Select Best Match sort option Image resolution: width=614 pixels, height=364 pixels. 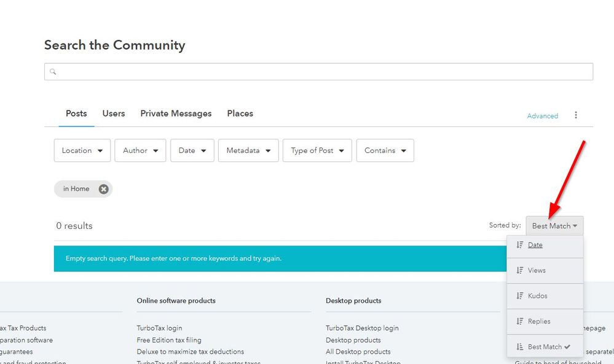coord(545,347)
